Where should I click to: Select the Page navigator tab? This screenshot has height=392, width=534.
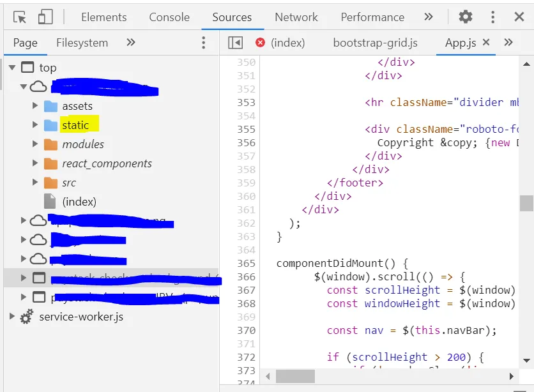[x=25, y=43]
